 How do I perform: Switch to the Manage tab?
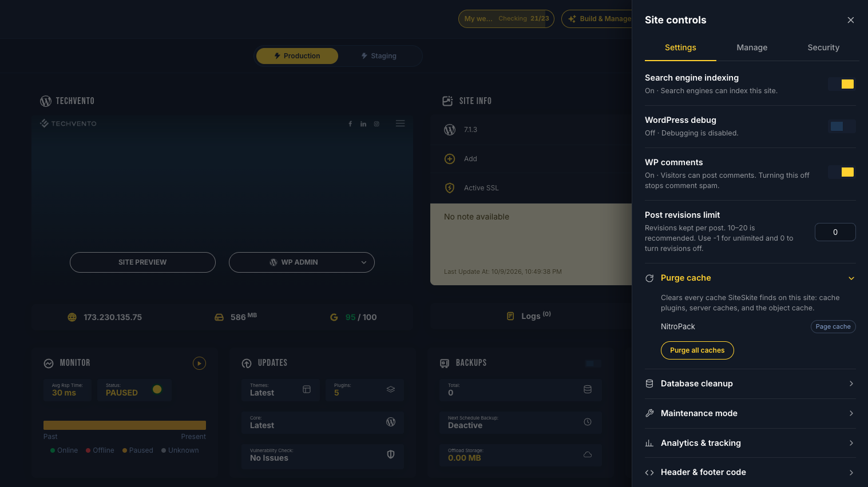click(752, 47)
